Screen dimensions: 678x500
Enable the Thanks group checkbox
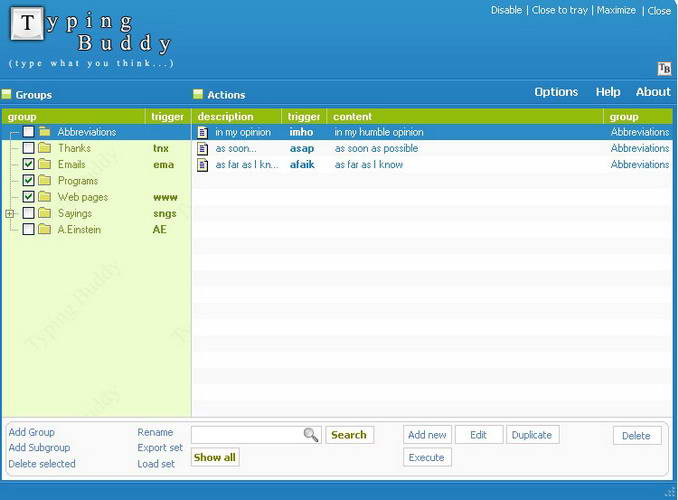pos(29,148)
